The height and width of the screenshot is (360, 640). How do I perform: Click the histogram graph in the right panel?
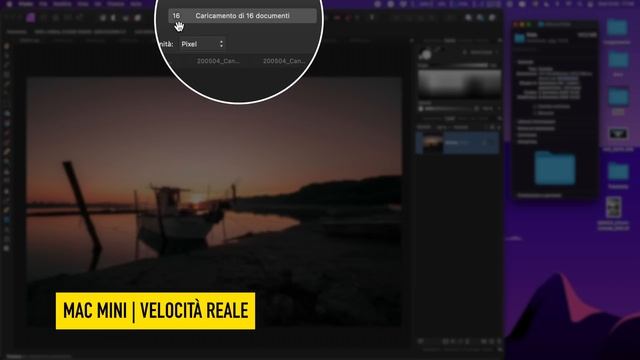(x=459, y=83)
